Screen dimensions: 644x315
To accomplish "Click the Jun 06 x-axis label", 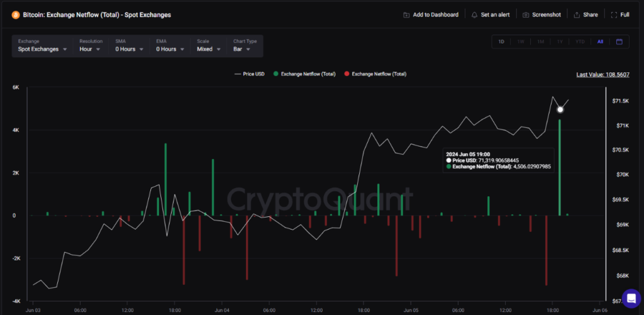I will [x=600, y=310].
